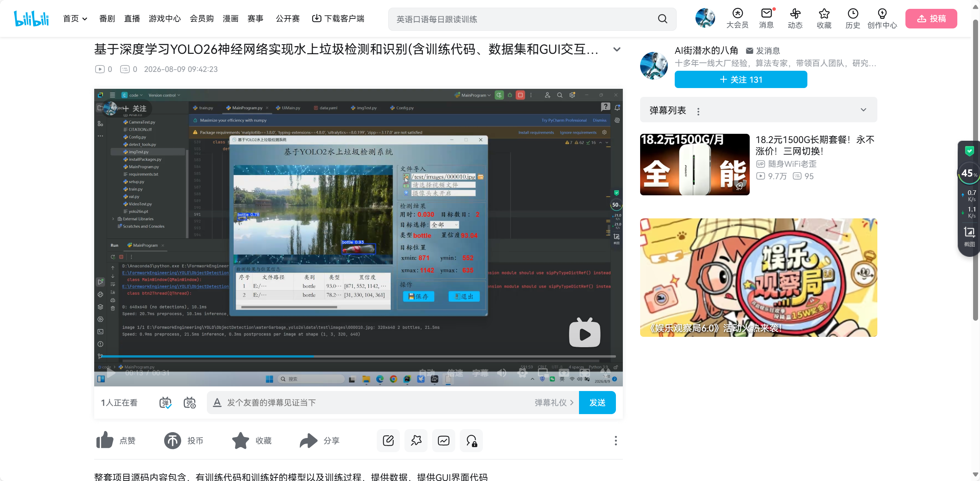The width and height of the screenshot is (980, 481).
Task: Open 赛事 esports section
Action: click(x=255, y=18)
